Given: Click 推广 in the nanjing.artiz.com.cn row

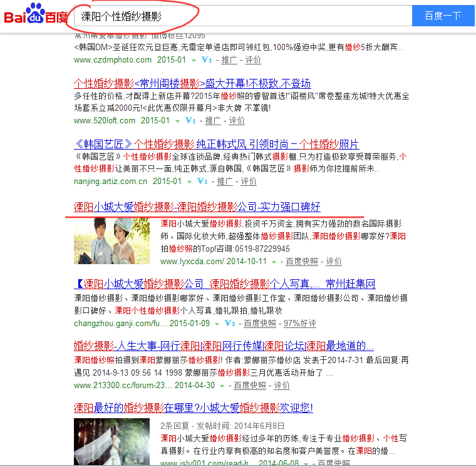Looking at the screenshot, I should coord(225,181).
